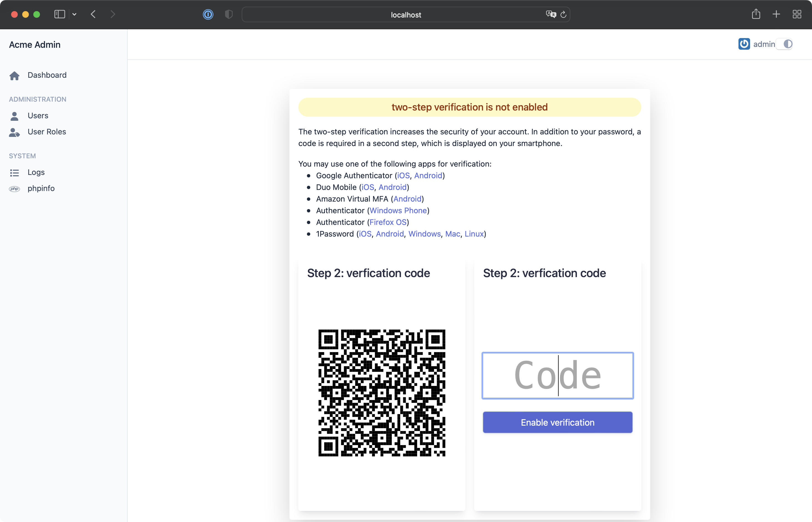Open 1Password Android link
The height and width of the screenshot is (522, 812).
click(390, 234)
